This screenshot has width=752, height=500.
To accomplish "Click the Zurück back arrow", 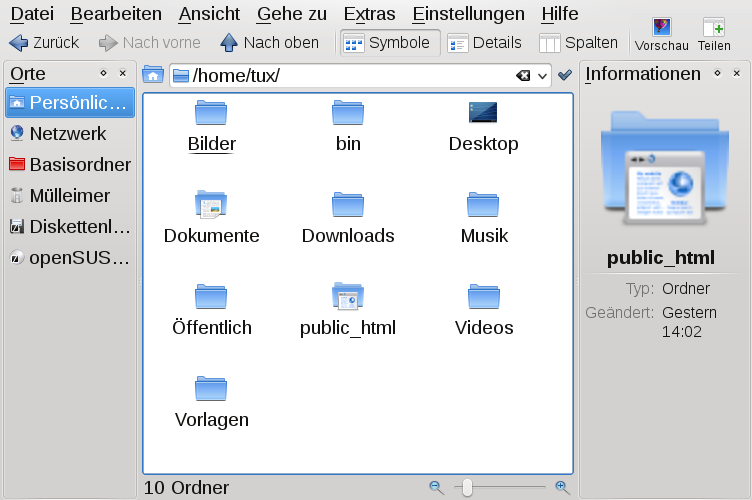I will tap(19, 43).
